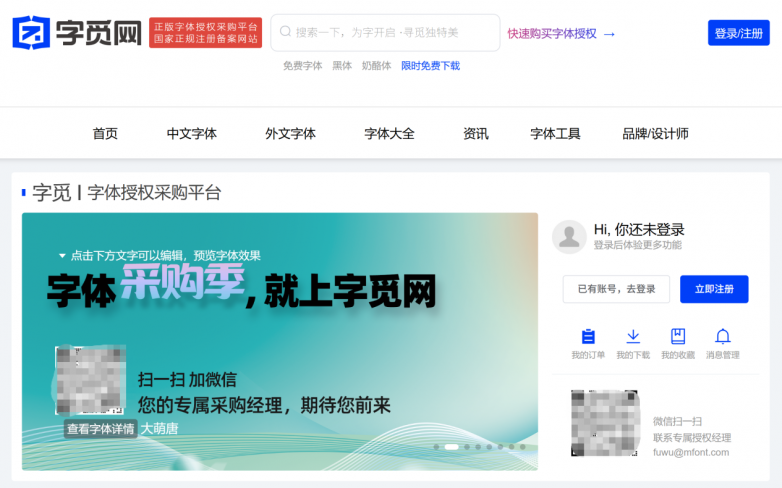The image size is (782, 488).
Task: Open 我的订单 clipboard icon
Action: point(588,337)
